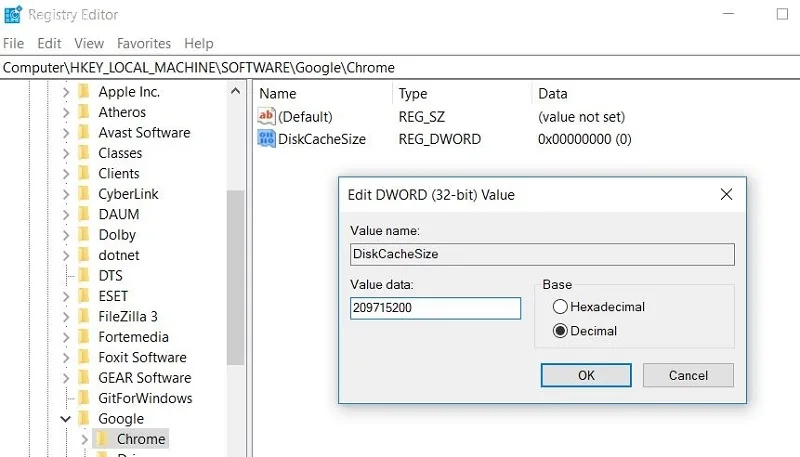Click the Google folder icon
800x457 pixels.
coord(84,418)
